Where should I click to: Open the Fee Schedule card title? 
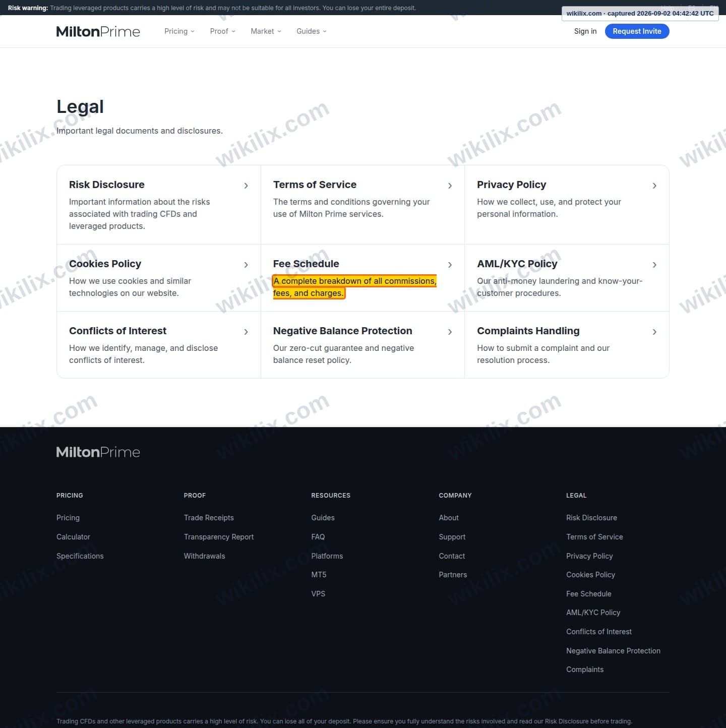point(306,264)
